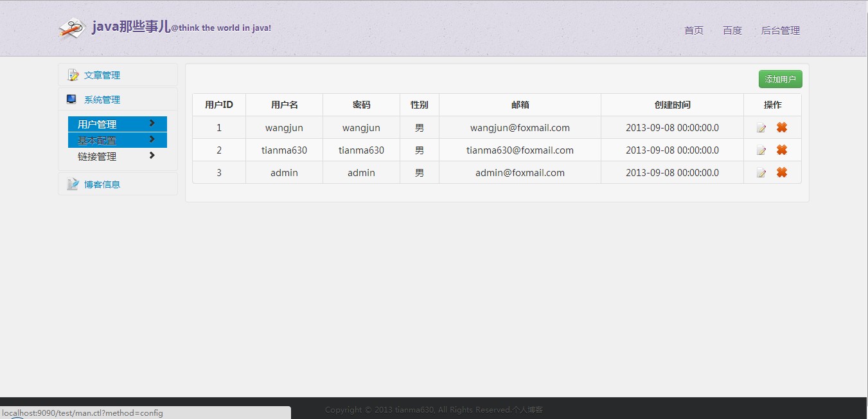Image resolution: width=868 pixels, height=419 pixels.
Task: Click the 密码 column header
Action: [x=361, y=105]
